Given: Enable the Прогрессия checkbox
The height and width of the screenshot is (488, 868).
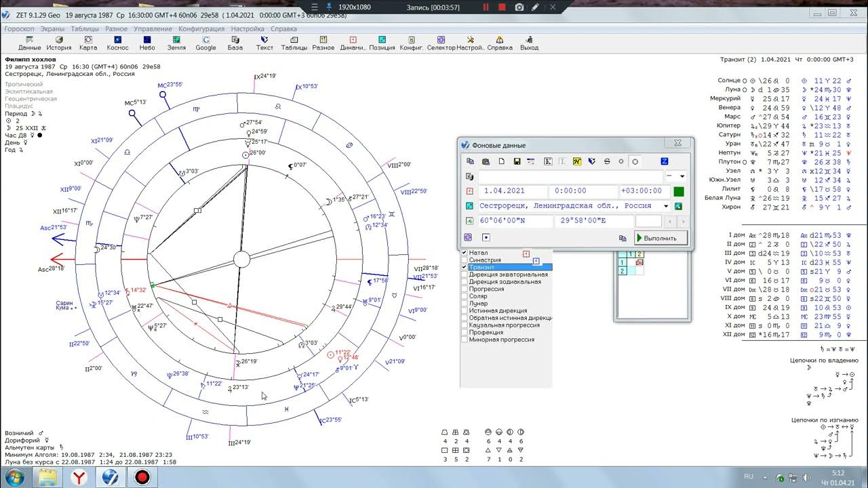Looking at the screenshot, I should coord(465,289).
